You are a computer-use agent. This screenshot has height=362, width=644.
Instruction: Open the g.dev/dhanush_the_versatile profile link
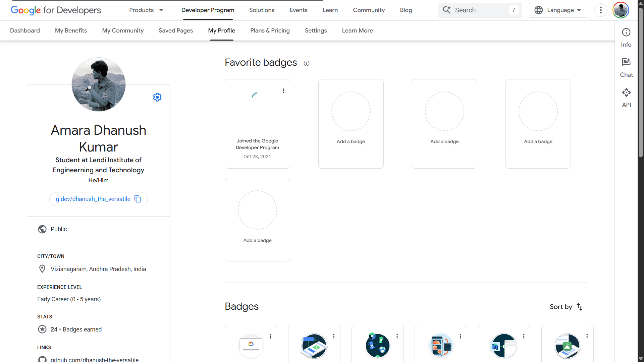click(93, 199)
